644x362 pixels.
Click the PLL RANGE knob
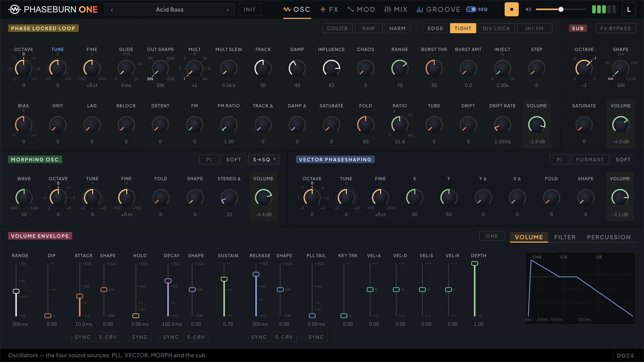point(400,68)
